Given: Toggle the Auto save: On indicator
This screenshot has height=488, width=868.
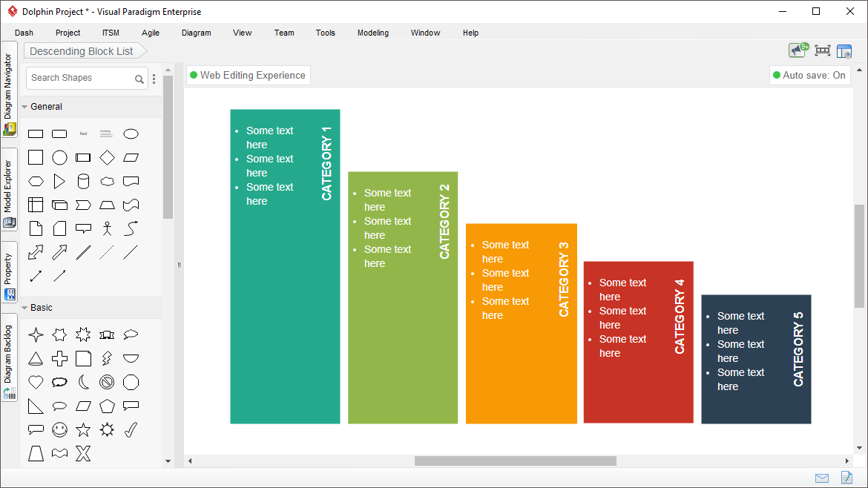Looking at the screenshot, I should click(x=809, y=75).
